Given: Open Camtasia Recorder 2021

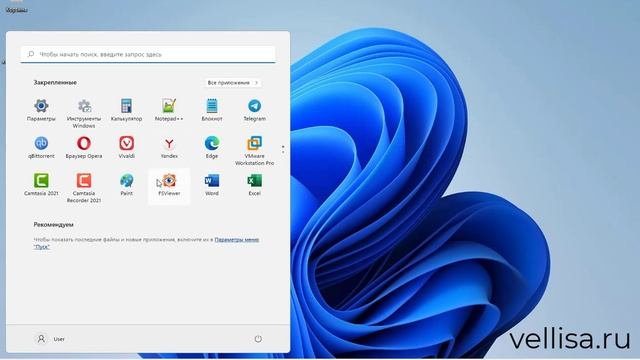Looking at the screenshot, I should [84, 188].
